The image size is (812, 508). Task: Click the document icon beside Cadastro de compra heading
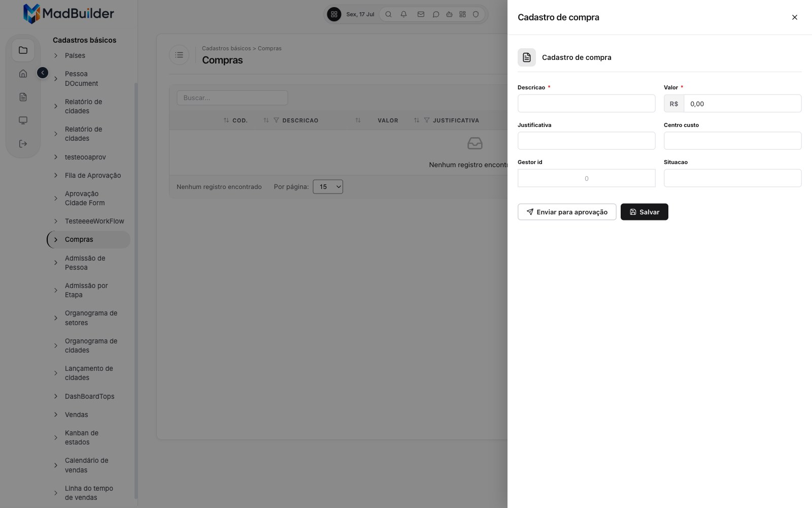527,57
